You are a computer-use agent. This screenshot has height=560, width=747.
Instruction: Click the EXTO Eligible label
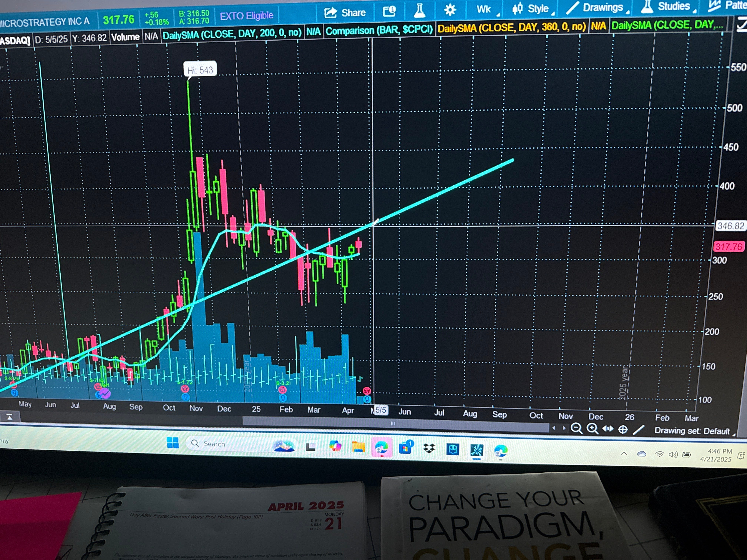247,16
